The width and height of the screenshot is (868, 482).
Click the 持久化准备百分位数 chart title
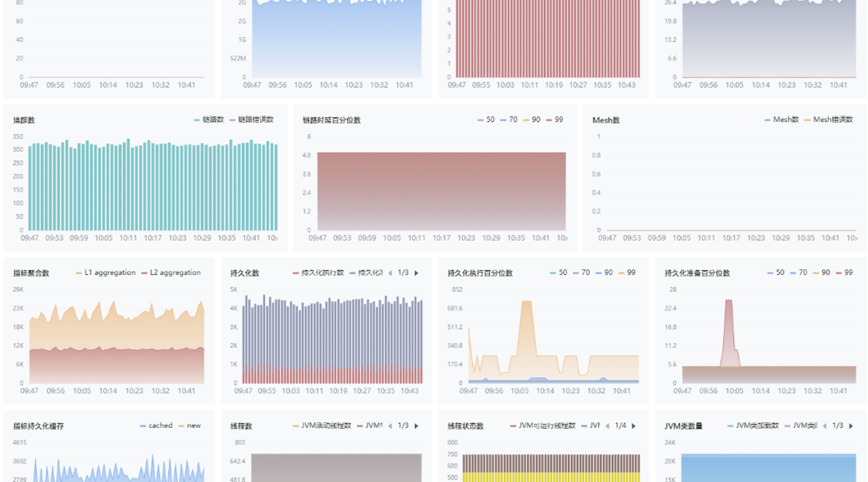697,274
